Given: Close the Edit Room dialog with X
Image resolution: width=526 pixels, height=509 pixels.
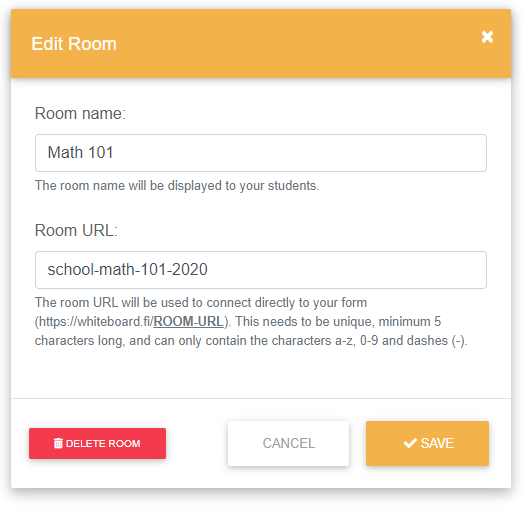Looking at the screenshot, I should 487,37.
